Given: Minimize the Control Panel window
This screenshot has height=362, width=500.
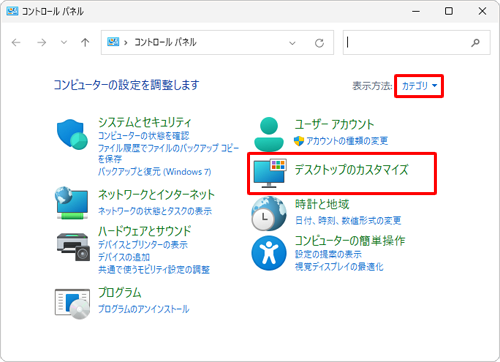Looking at the screenshot, I should pos(416,11).
